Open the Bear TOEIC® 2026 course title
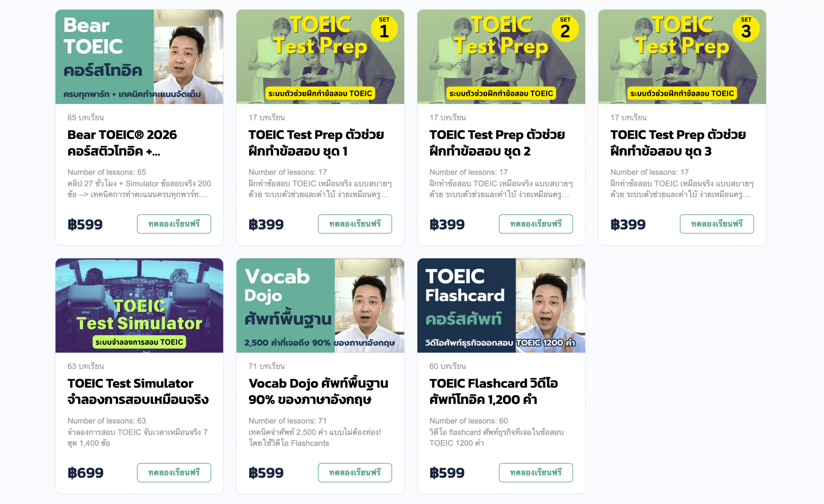Image resolution: width=824 pixels, height=504 pixels. tap(122, 143)
